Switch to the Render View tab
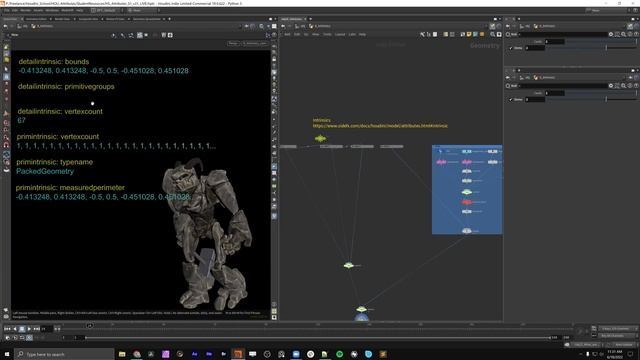The width and height of the screenshot is (640, 360). click(x=62, y=19)
